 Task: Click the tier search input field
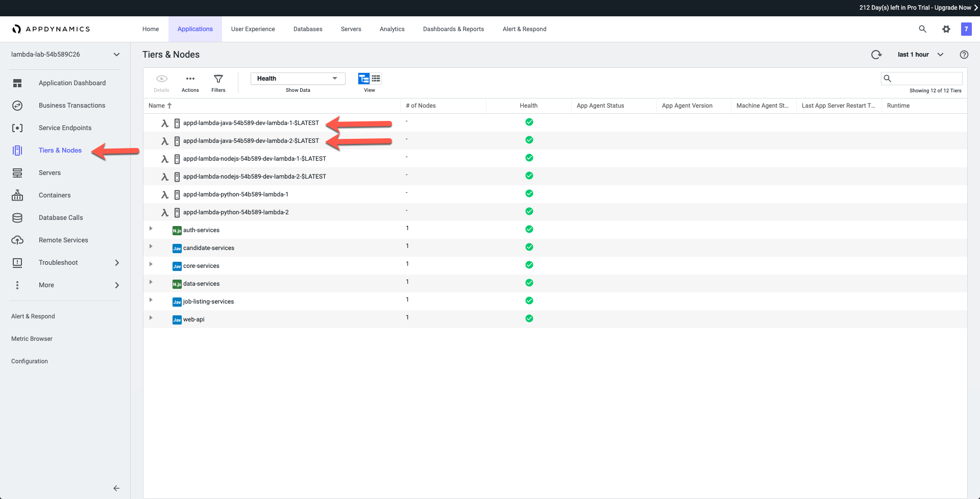(927, 79)
